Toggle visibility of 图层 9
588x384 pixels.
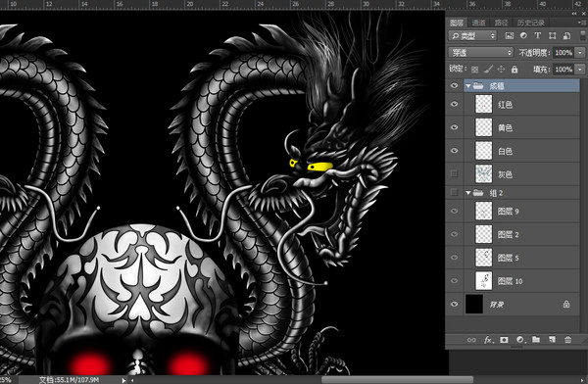click(x=454, y=211)
